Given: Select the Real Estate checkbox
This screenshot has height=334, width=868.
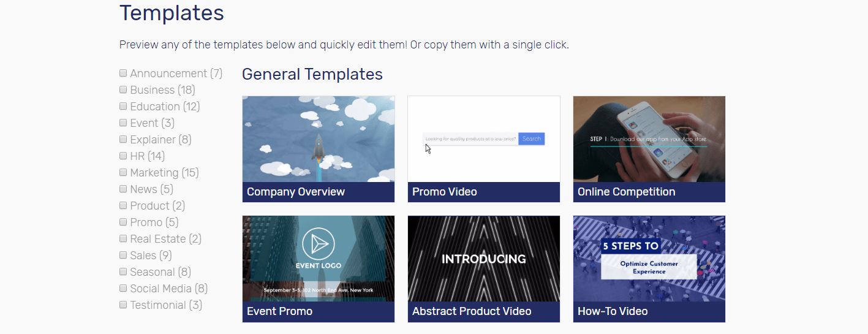Looking at the screenshot, I should click(x=123, y=239).
